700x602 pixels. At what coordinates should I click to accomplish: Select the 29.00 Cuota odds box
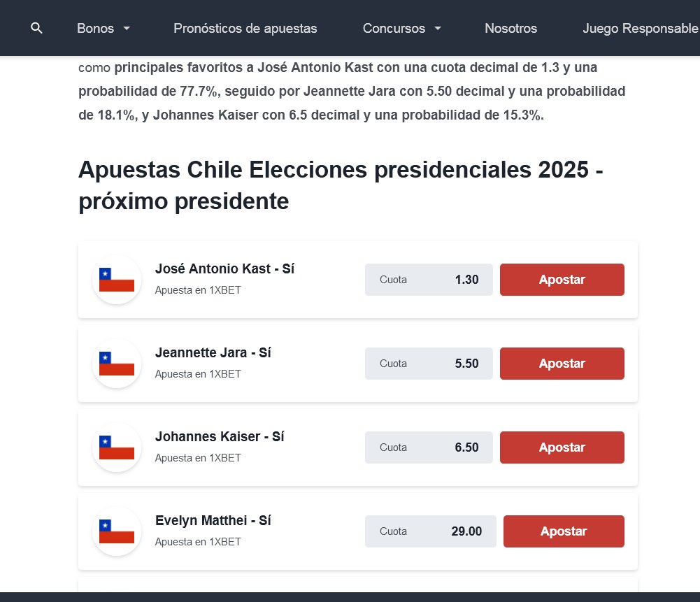pyautogui.click(x=430, y=531)
